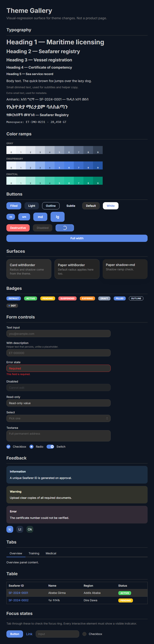
Task: Click the loading spinner button
Action: [65, 228]
